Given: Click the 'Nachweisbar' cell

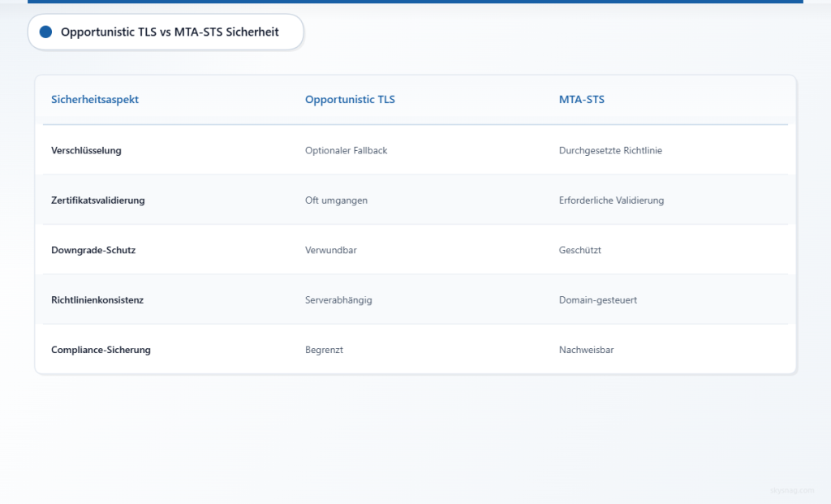Looking at the screenshot, I should click(x=586, y=350).
